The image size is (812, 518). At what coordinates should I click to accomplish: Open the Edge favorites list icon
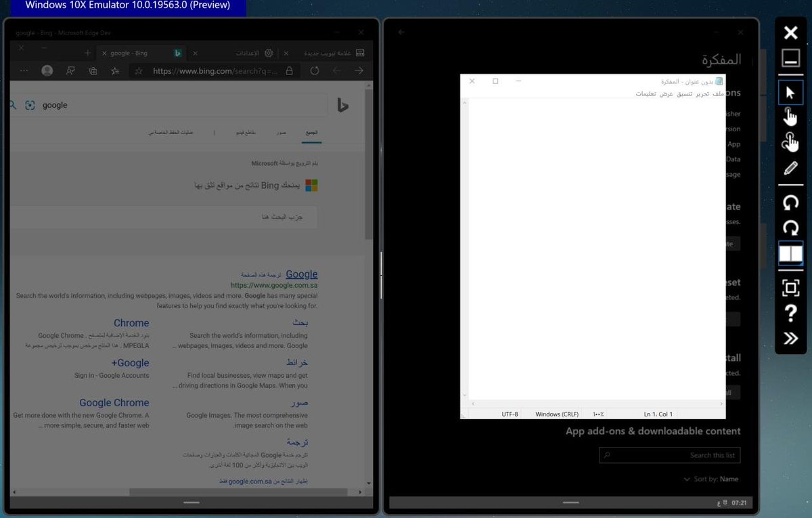[x=116, y=70]
